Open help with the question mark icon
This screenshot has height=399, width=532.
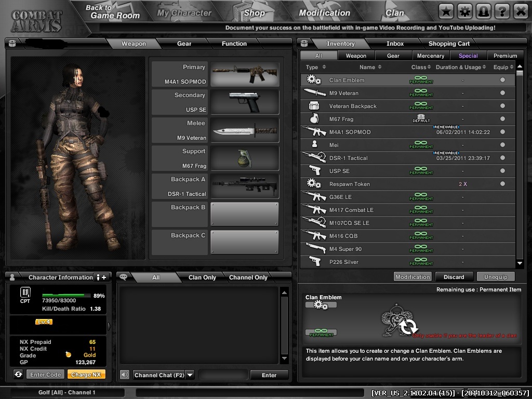click(x=502, y=12)
